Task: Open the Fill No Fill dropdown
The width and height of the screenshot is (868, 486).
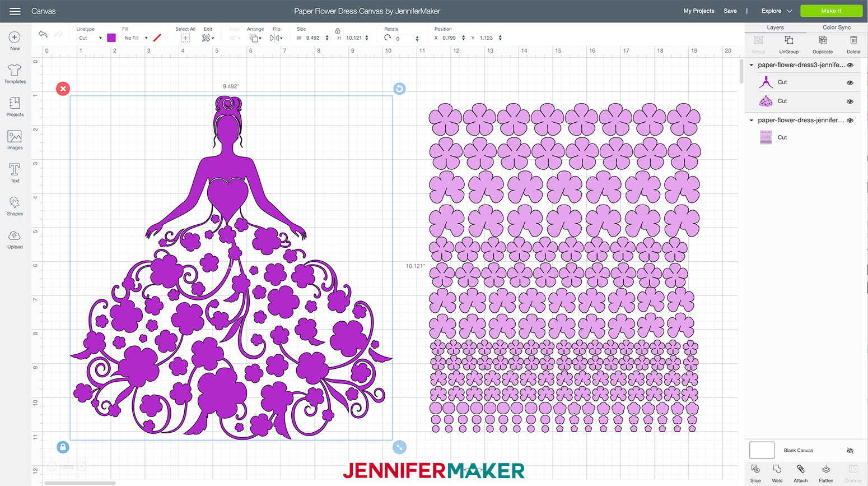Action: coord(136,38)
